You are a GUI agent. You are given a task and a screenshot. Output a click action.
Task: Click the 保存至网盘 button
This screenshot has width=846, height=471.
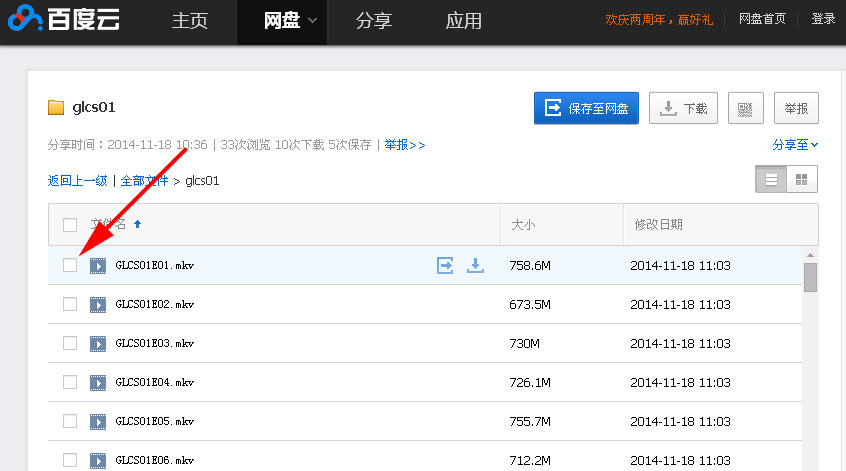coord(586,108)
